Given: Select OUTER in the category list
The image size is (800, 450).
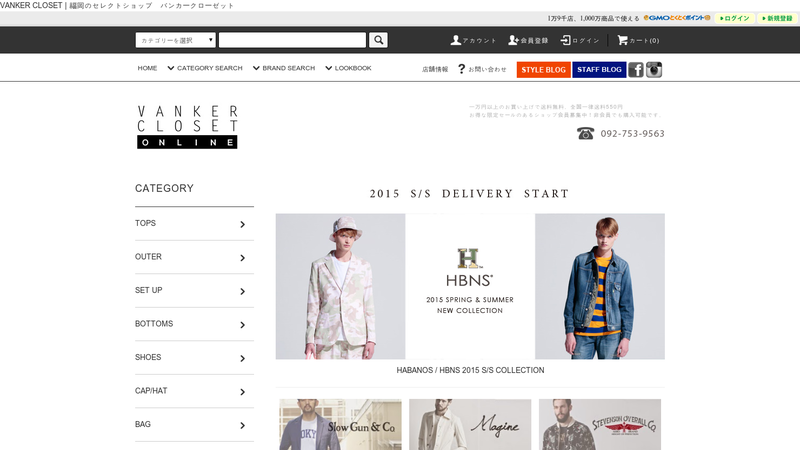Looking at the screenshot, I should (148, 257).
